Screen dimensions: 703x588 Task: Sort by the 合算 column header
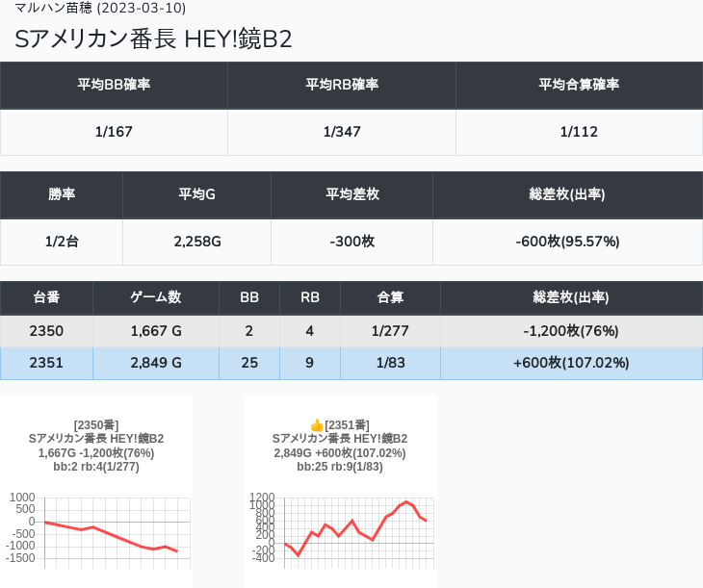[390, 297]
